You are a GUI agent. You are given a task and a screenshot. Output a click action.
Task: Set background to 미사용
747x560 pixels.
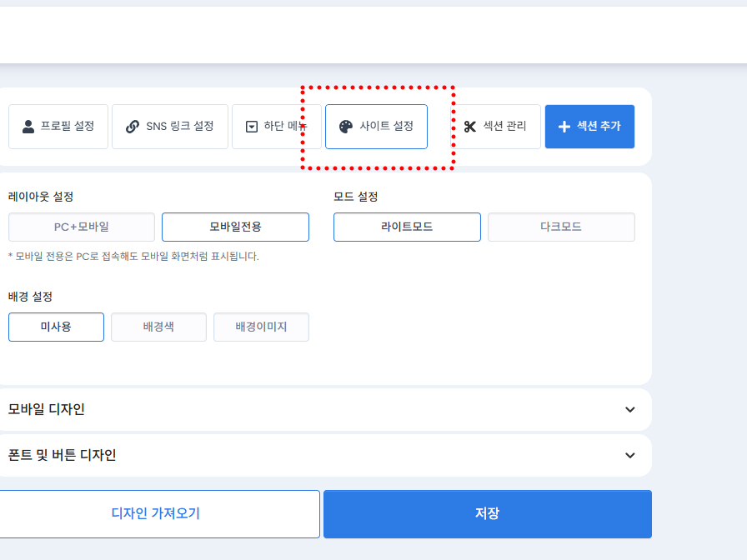[56, 327]
